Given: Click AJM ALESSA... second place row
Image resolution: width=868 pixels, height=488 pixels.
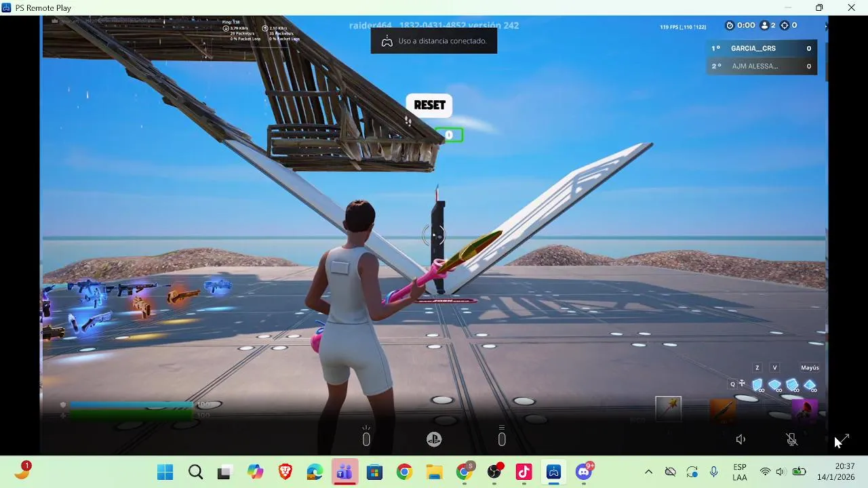Looking at the screenshot, I should (x=762, y=66).
